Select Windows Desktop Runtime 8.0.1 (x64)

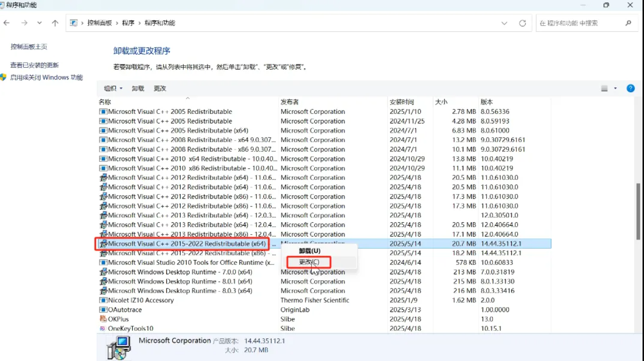point(325,281)
